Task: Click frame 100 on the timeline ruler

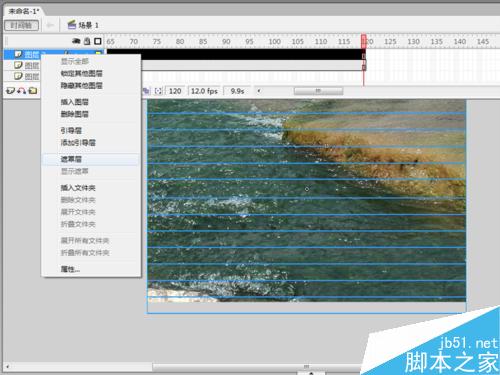Action: [274, 42]
